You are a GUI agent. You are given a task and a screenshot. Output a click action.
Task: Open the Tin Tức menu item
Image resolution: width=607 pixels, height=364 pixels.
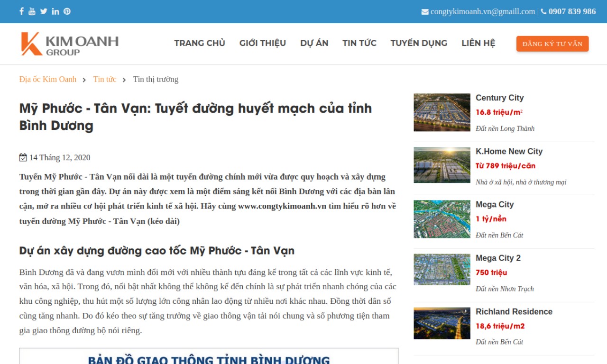click(x=359, y=43)
